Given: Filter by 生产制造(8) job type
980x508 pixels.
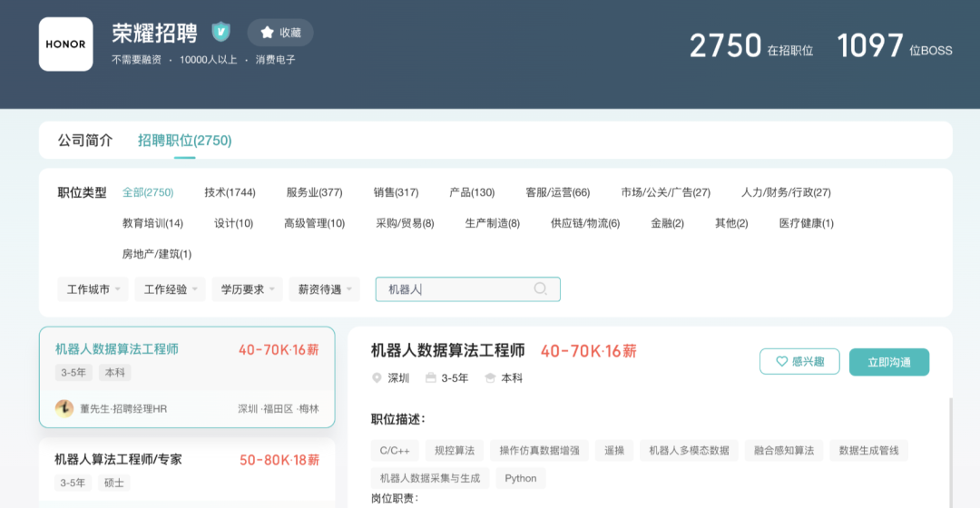Looking at the screenshot, I should [x=493, y=223].
